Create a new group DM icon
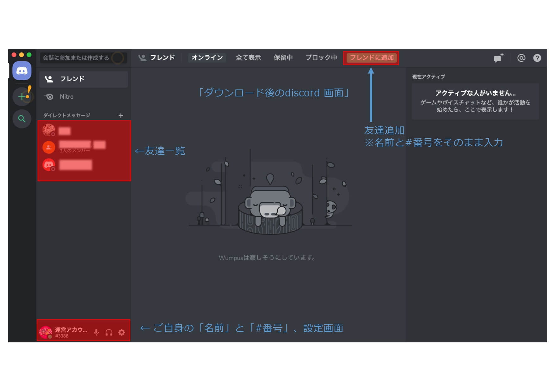 (498, 58)
